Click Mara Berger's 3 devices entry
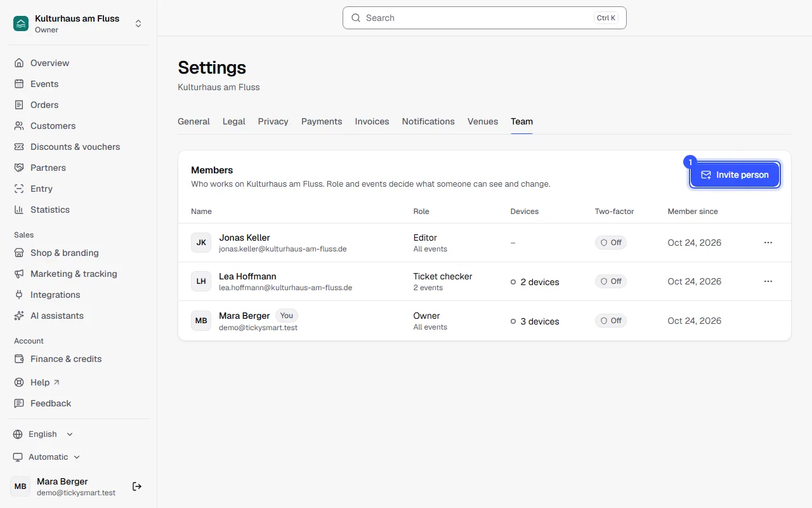This screenshot has width=812, height=508. (535, 321)
